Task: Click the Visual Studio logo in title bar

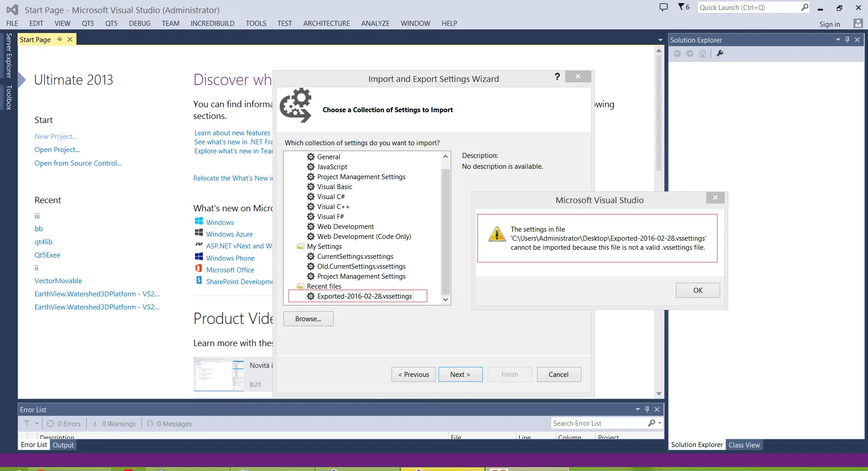Action: [x=12, y=10]
